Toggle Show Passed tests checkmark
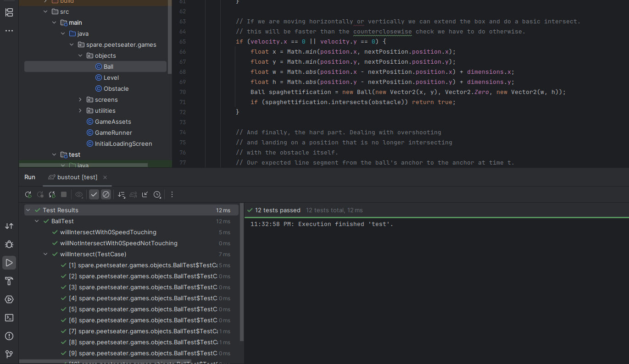 coord(94,195)
